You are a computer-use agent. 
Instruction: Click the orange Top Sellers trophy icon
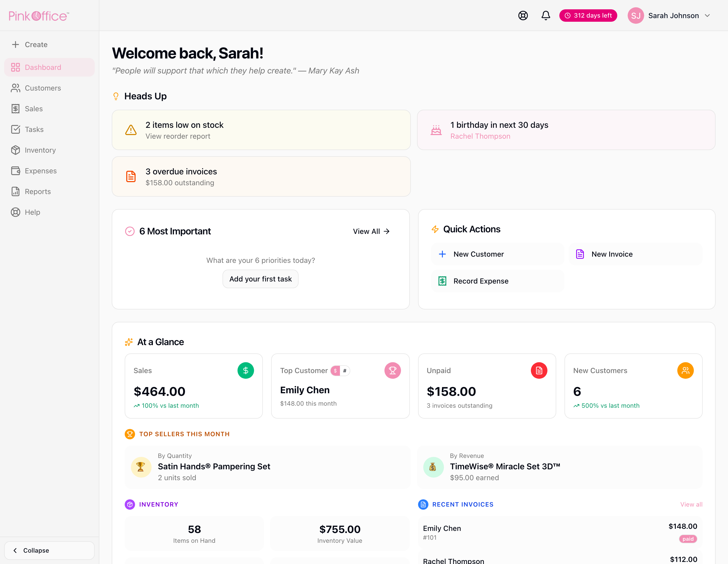tap(130, 434)
